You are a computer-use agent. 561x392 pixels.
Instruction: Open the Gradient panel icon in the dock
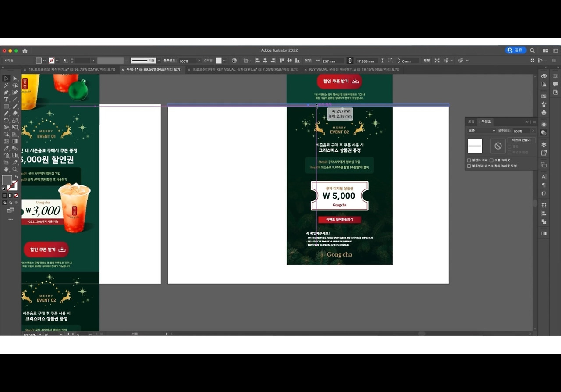tap(544, 233)
